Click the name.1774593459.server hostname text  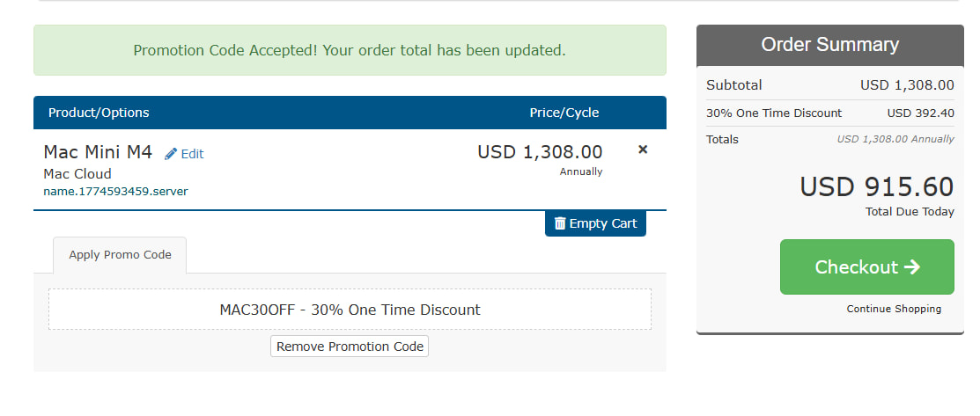click(115, 191)
